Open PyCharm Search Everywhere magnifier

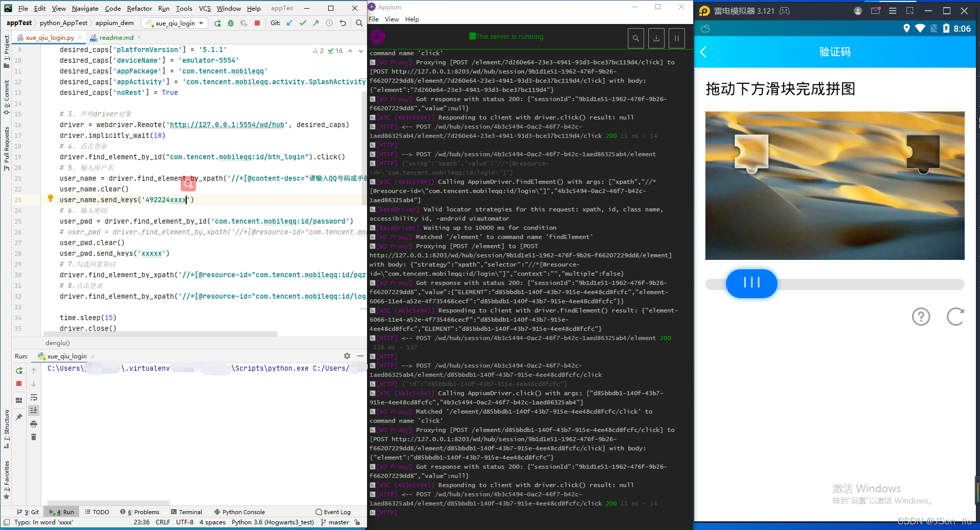359,23
